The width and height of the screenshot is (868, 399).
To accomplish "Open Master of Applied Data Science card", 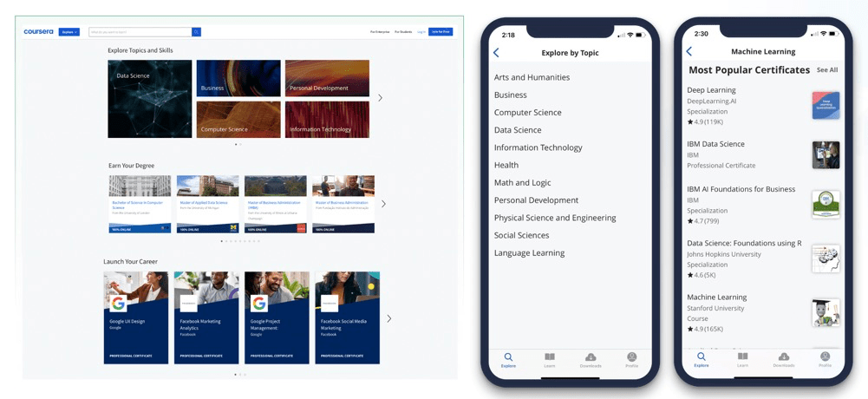I will coord(207,204).
